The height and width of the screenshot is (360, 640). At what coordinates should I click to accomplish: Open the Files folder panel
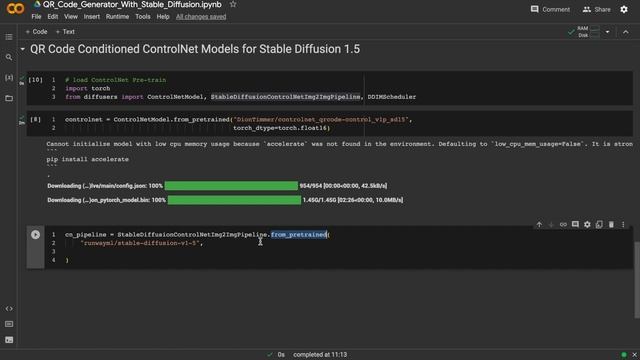pyautogui.click(x=9, y=98)
